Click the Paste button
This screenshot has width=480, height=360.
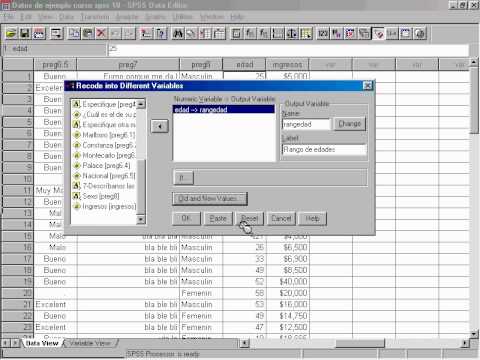218,219
